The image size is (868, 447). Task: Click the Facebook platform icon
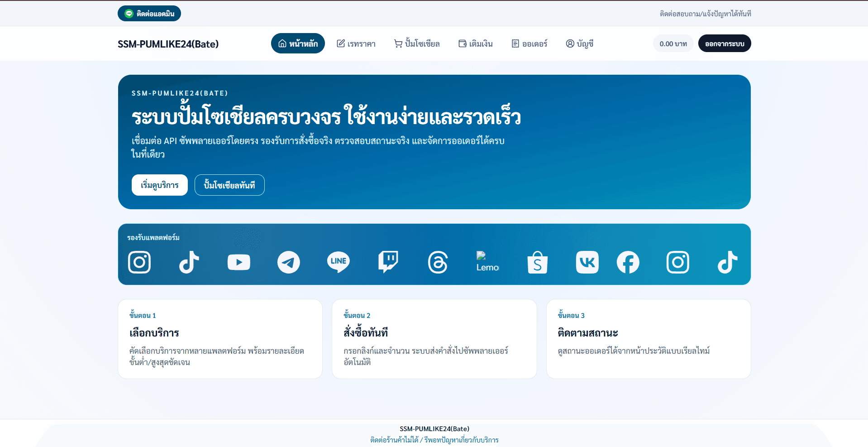(x=628, y=262)
